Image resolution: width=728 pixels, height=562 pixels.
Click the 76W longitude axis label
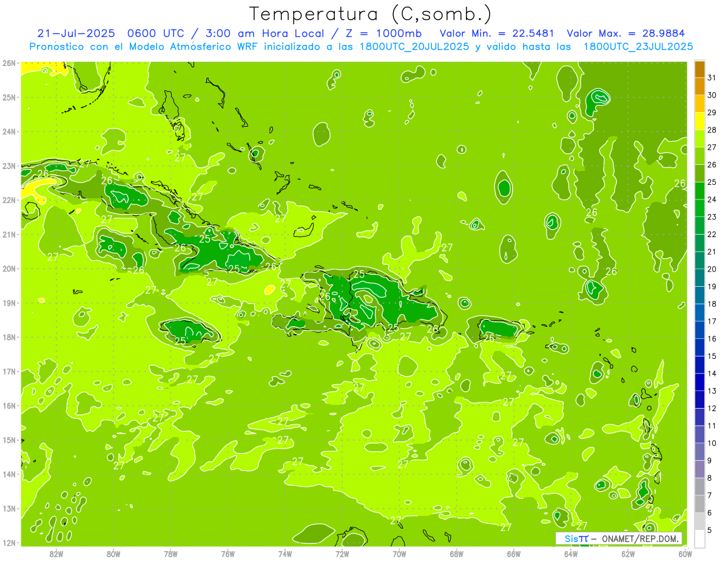[x=227, y=554]
